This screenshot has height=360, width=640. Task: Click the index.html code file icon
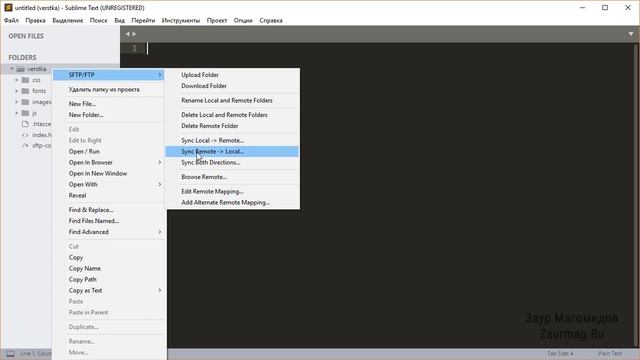(x=25, y=135)
